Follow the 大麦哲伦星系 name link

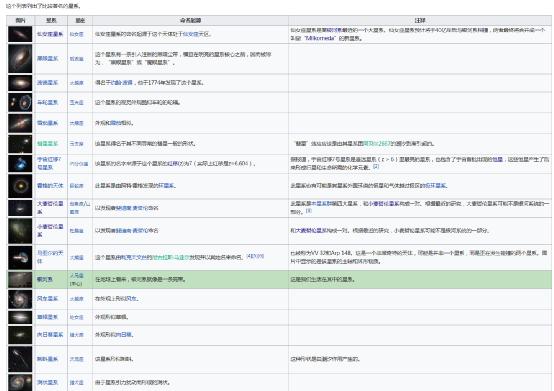pyautogui.click(x=50, y=208)
